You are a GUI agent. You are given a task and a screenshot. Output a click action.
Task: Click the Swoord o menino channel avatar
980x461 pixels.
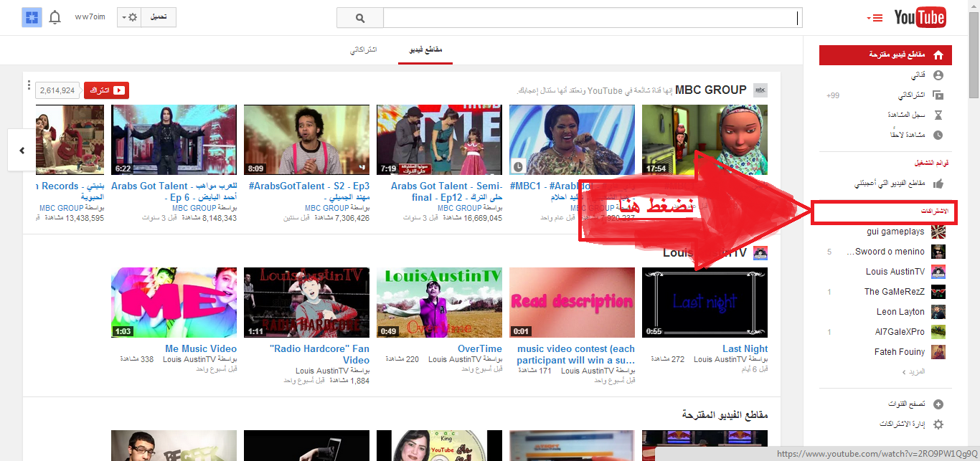[938, 252]
